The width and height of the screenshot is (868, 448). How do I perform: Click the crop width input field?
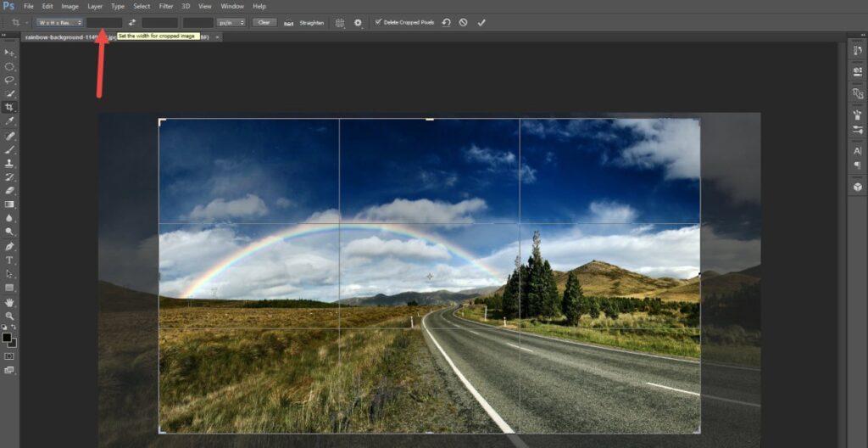[x=104, y=22]
